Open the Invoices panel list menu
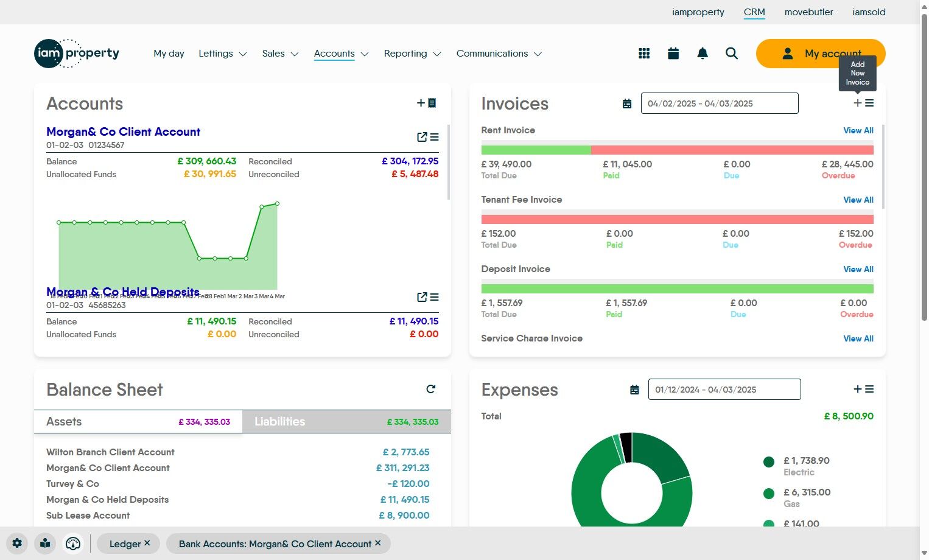 click(x=869, y=103)
